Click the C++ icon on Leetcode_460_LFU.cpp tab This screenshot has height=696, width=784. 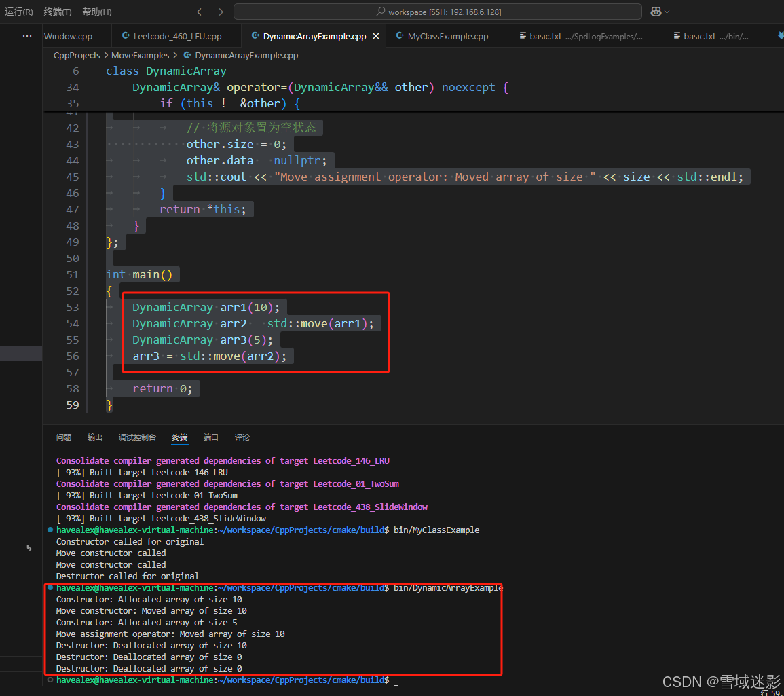pos(125,35)
